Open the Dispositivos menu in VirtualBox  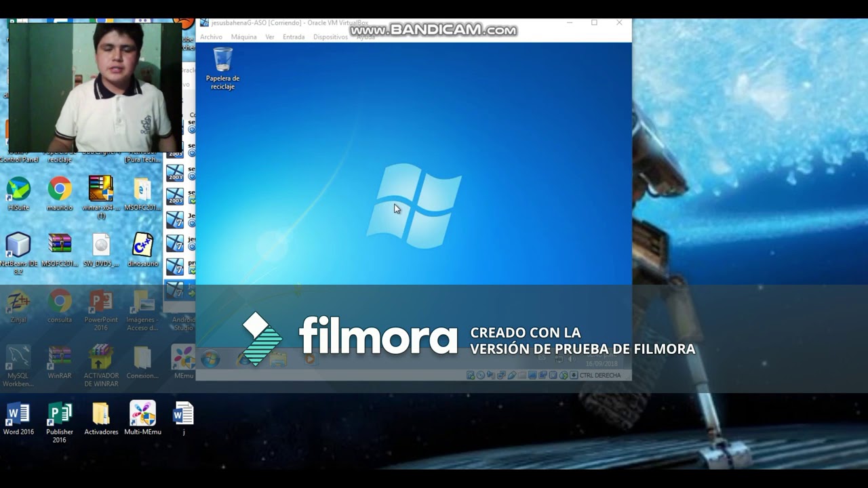(330, 37)
